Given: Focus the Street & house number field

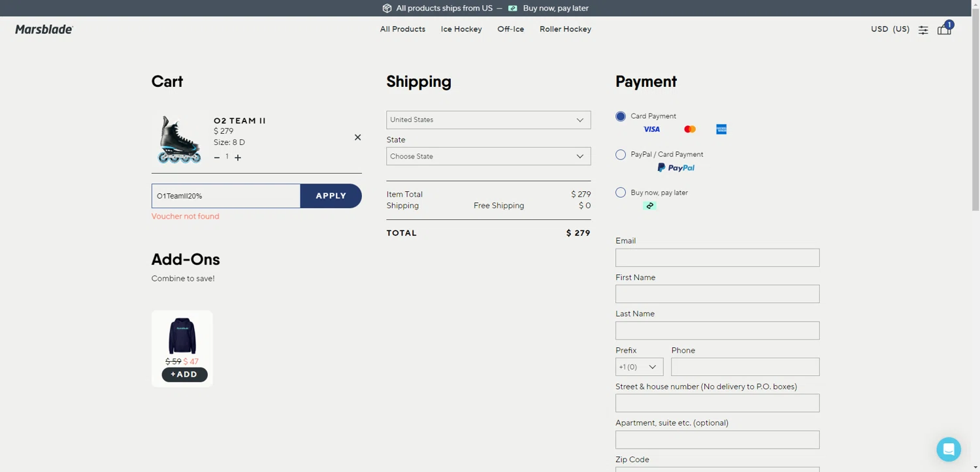Looking at the screenshot, I should [717, 403].
